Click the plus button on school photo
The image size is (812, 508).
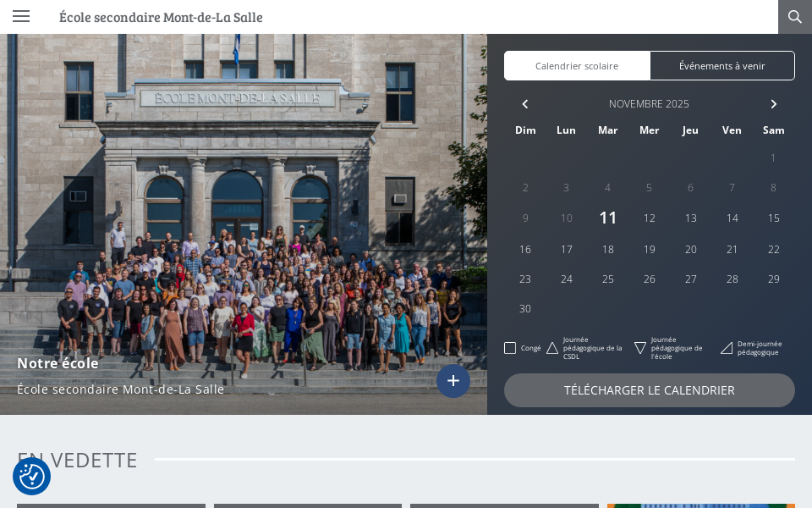tap(453, 381)
